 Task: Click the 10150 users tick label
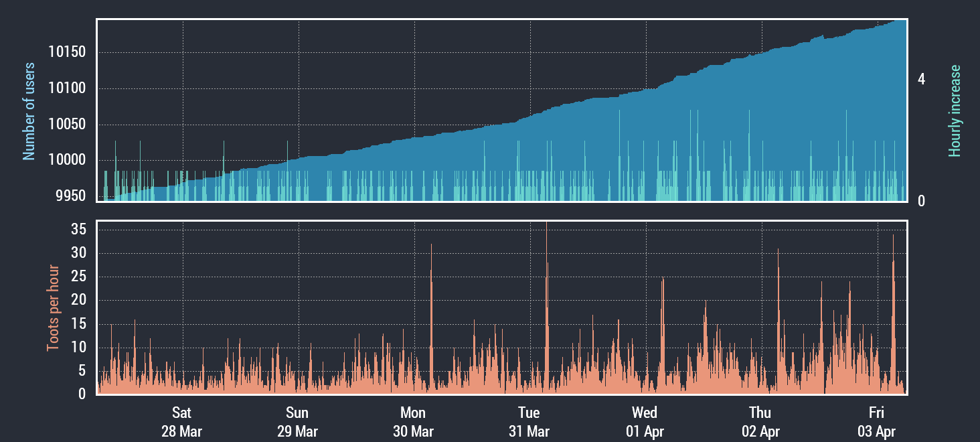[70, 53]
